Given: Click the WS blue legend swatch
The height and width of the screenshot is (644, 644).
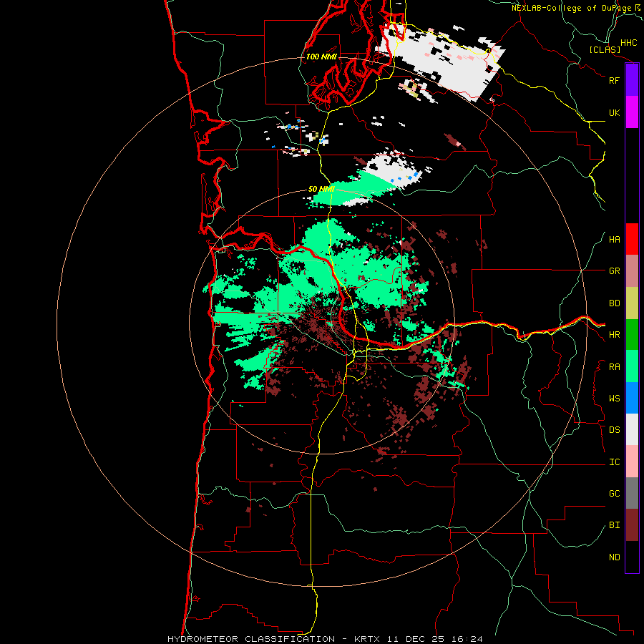Looking at the screenshot, I should (x=632, y=398).
